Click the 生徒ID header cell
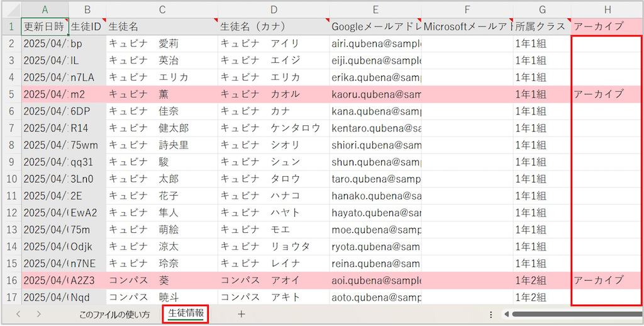Viewport: 644px width, 326px height. 87,26
